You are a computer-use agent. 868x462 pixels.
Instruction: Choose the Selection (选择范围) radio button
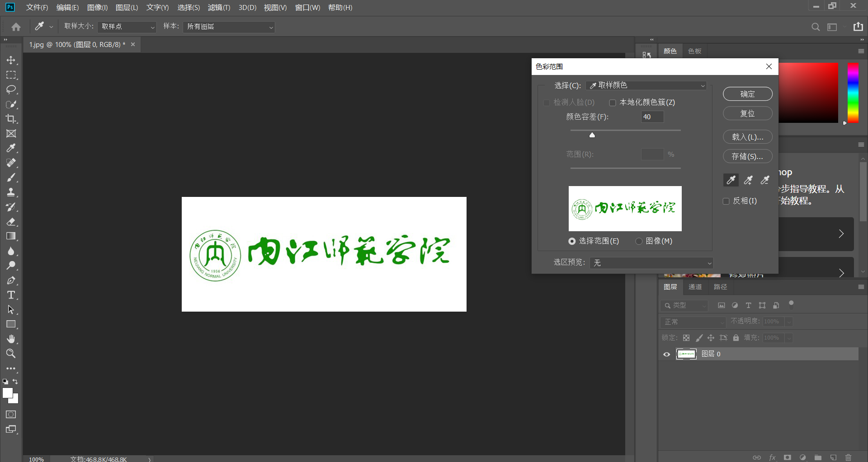[x=572, y=241]
